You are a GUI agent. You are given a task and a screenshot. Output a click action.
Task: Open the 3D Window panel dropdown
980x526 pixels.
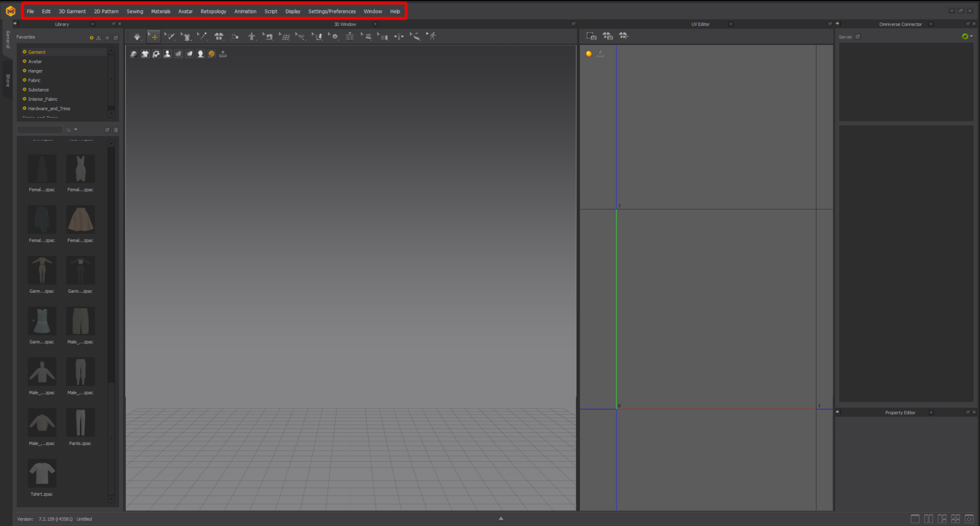click(x=375, y=24)
